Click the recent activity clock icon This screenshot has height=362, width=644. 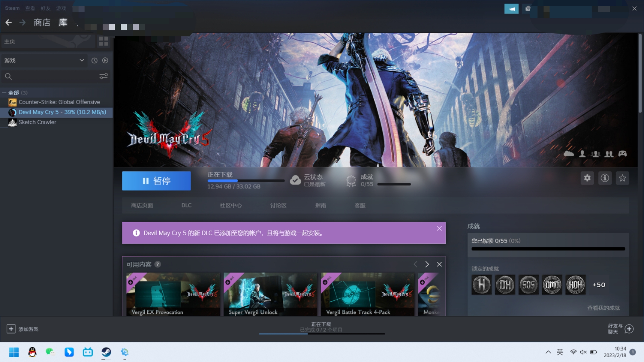click(x=95, y=60)
